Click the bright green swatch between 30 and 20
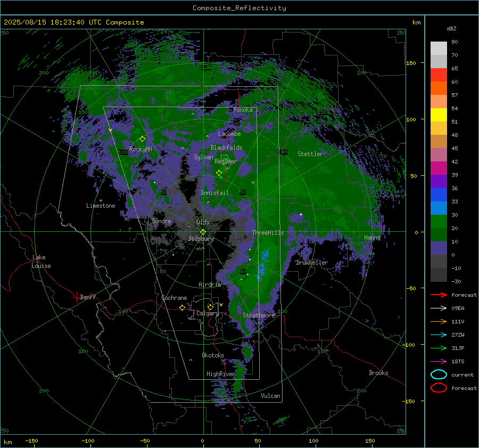The width and height of the screenshot is (479, 448). tap(439, 221)
